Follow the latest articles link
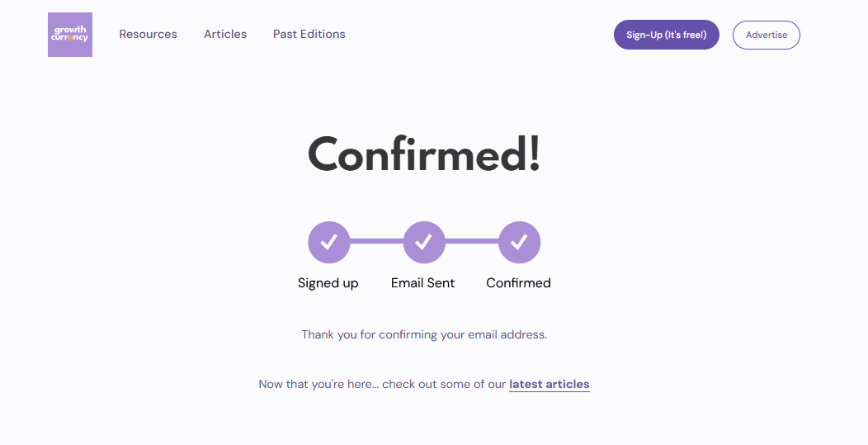The image size is (868, 445). point(550,384)
